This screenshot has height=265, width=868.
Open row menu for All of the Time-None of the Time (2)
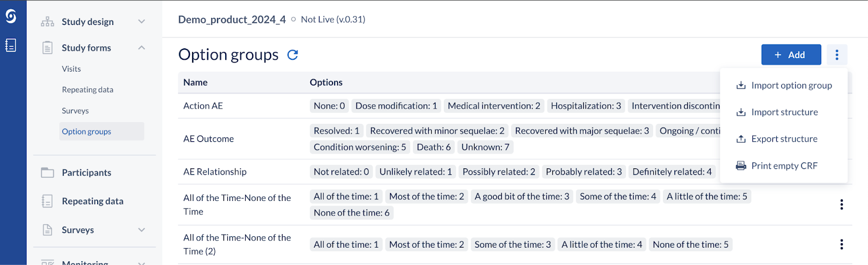[841, 244]
